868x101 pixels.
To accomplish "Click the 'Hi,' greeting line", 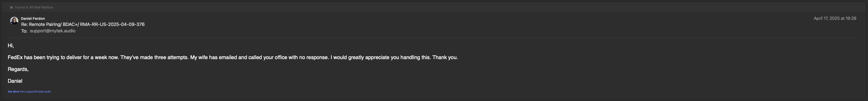I will [x=11, y=46].
